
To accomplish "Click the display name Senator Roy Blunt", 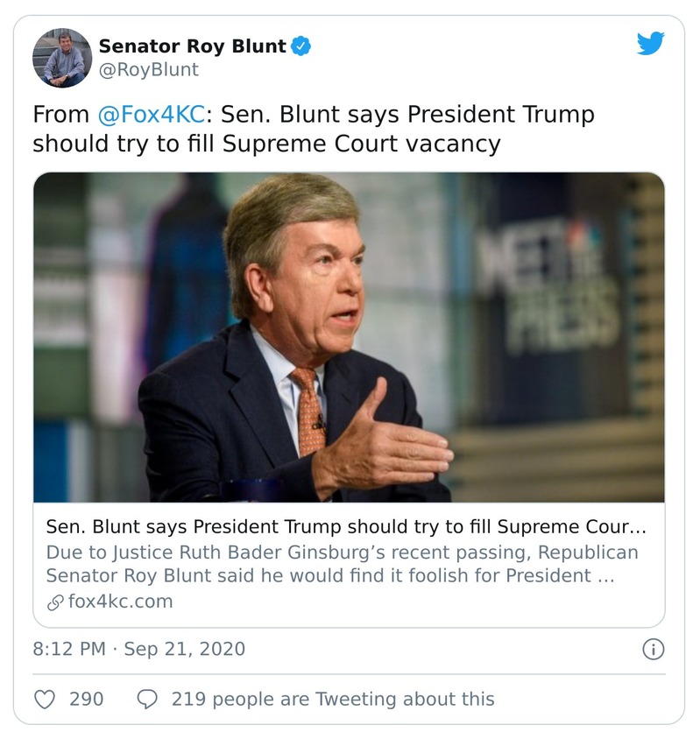I will click(192, 46).
